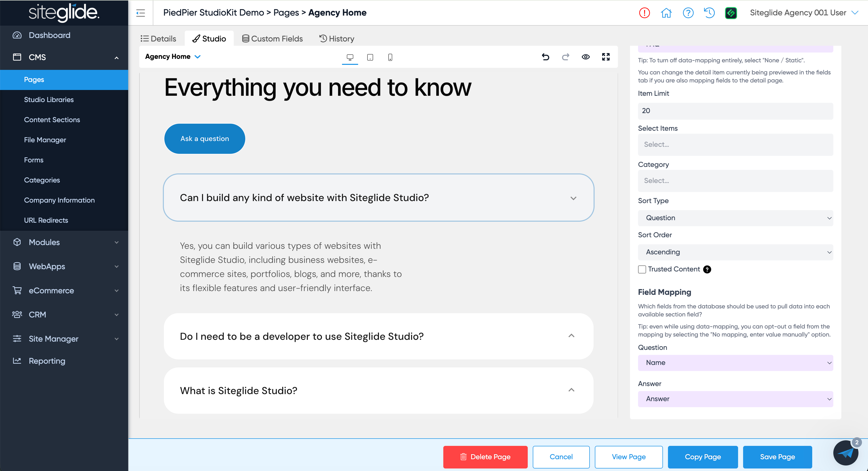The height and width of the screenshot is (471, 868).
Task: Click the PiedPier StudioKit Demo breadcrumb
Action: pos(214,13)
